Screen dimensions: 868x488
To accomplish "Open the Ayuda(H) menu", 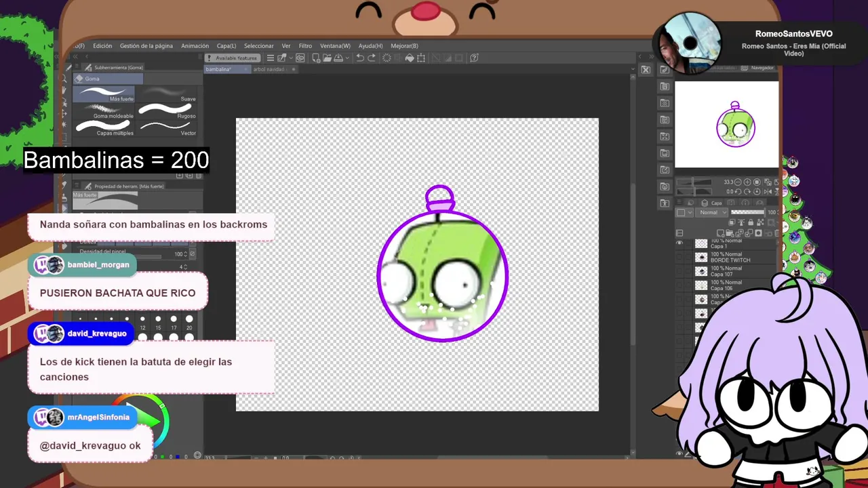I will pyautogui.click(x=370, y=46).
